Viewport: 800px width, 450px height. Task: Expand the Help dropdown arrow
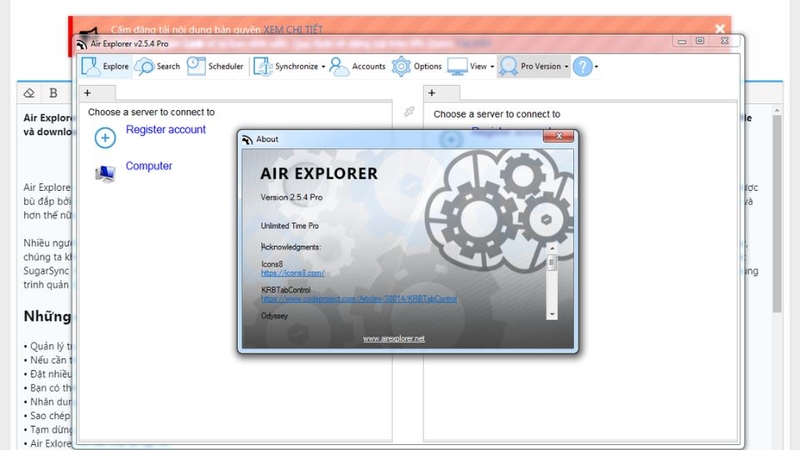596,67
